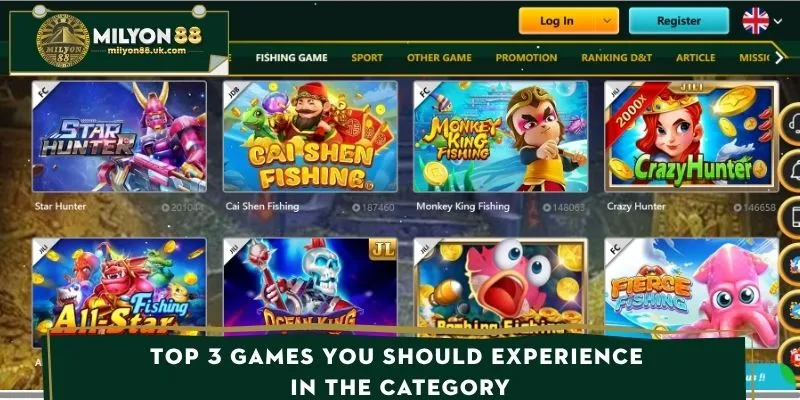This screenshot has height=400, width=800.
Task: Click the UK flag language icon
Action: coord(756,21)
